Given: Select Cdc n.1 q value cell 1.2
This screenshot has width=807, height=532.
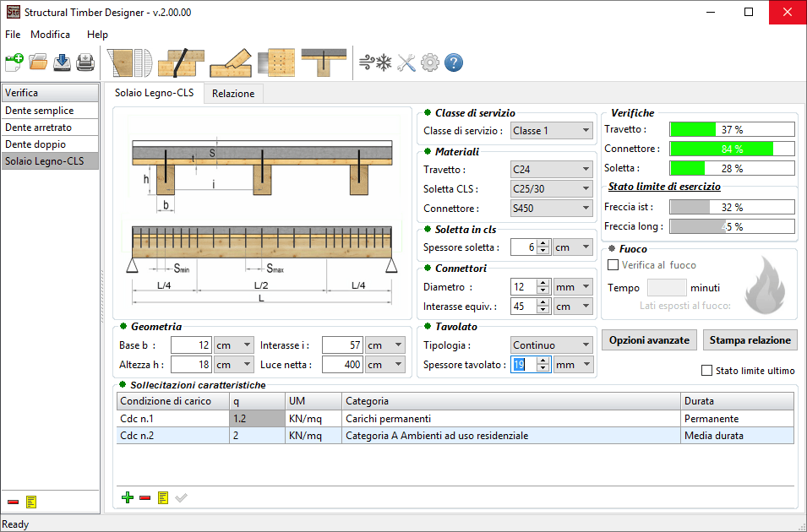Looking at the screenshot, I should (x=257, y=419).
